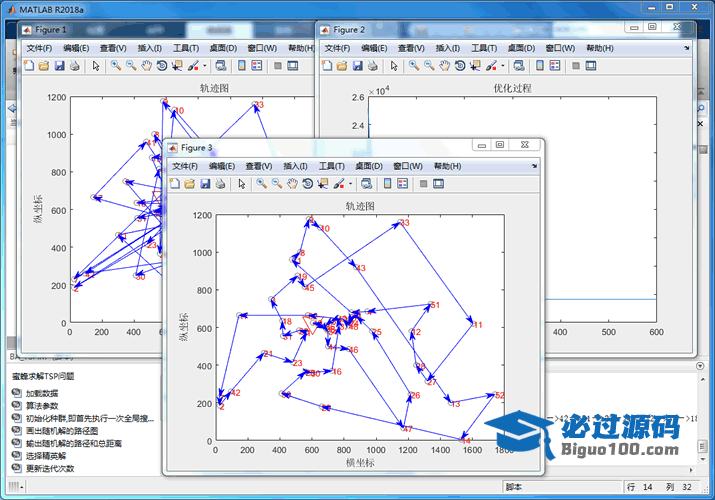Click Print icon in Figure 2 toolbar
The width and height of the screenshot is (715, 500).
[372, 66]
